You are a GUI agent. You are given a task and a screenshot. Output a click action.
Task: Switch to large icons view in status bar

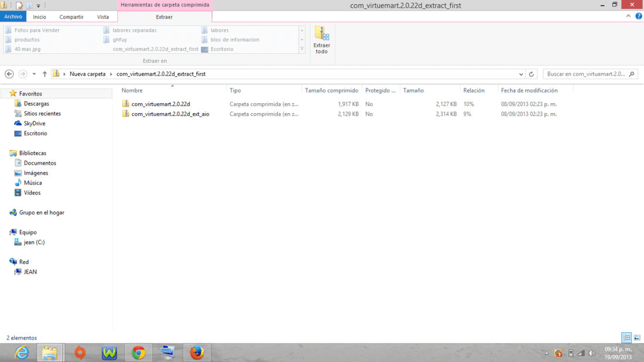[637, 338]
